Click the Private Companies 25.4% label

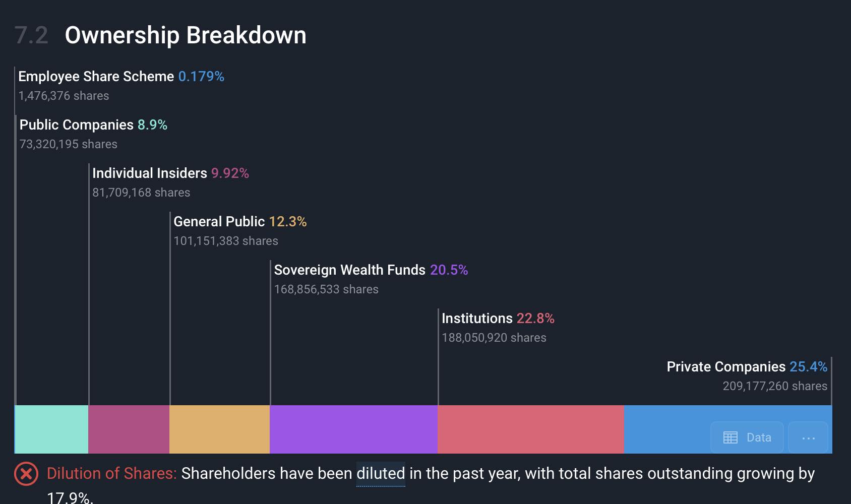point(747,367)
